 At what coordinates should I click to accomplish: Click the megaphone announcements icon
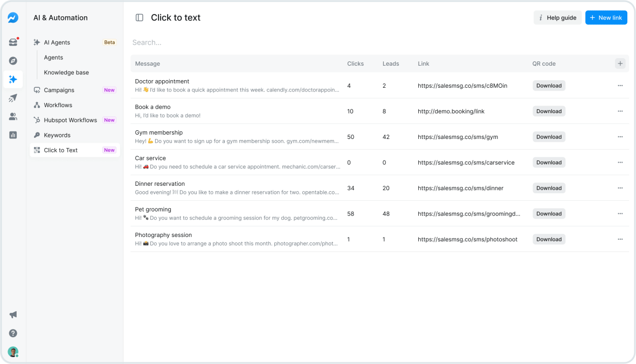click(x=13, y=314)
